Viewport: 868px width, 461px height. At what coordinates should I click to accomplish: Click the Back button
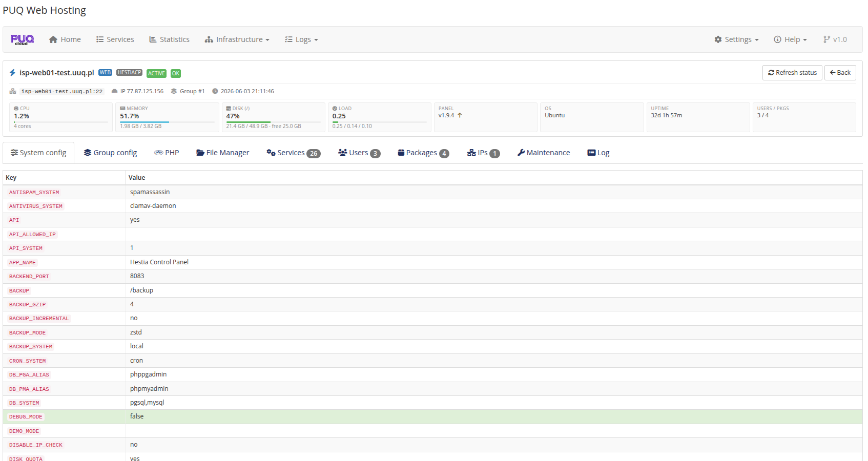[840, 73]
